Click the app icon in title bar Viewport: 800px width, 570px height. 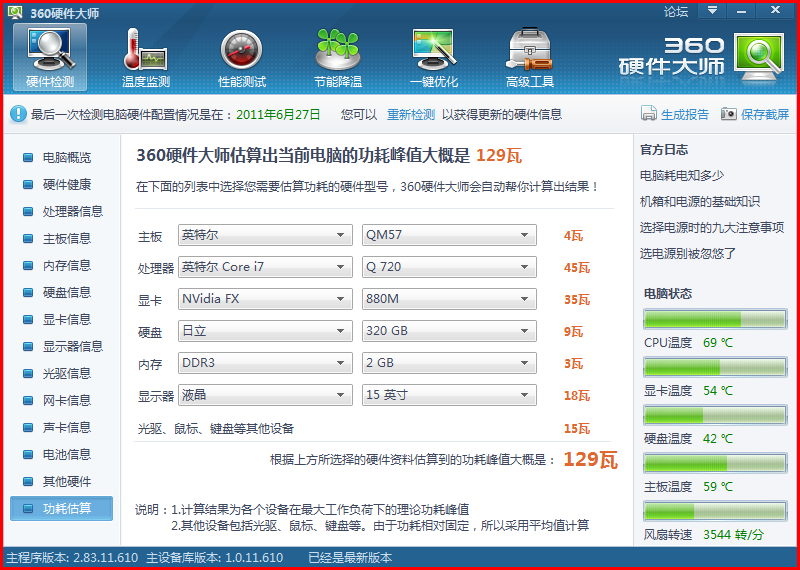click(15, 12)
